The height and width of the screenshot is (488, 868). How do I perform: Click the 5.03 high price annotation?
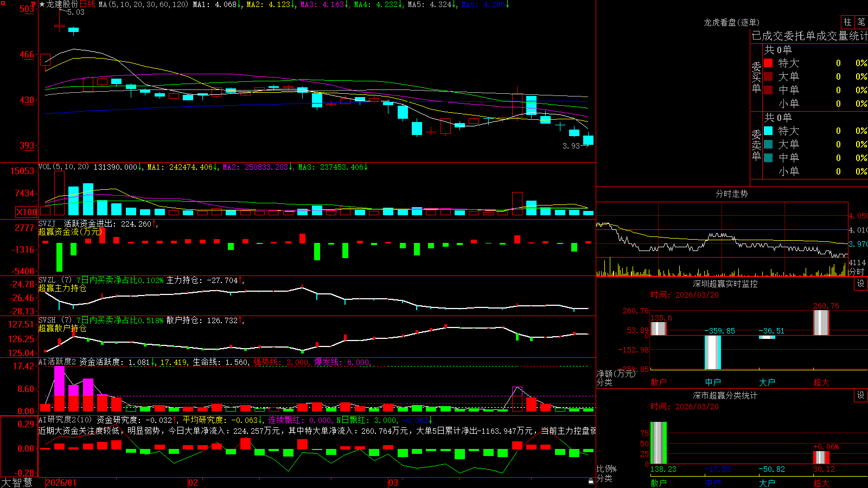coord(75,12)
